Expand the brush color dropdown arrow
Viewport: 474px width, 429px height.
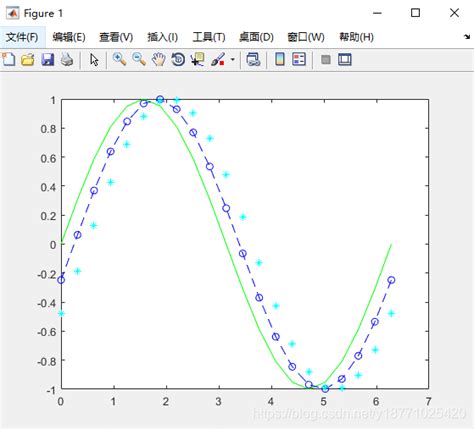(x=233, y=60)
